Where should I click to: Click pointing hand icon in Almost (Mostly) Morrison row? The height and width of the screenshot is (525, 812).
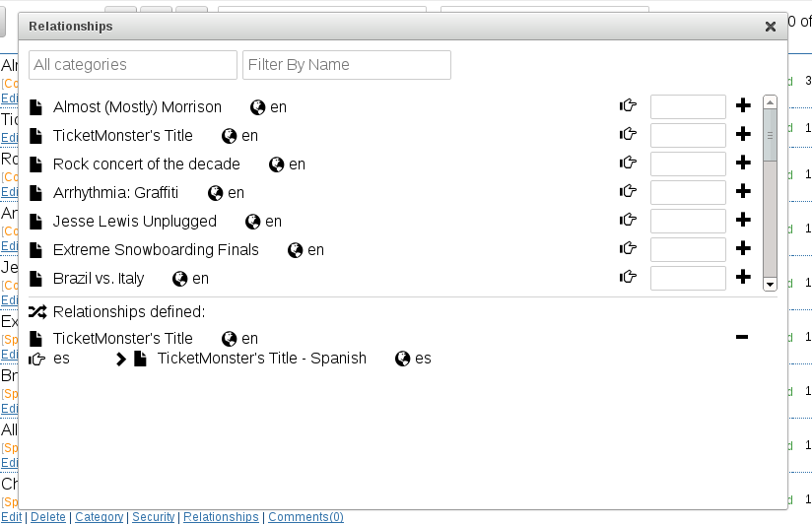pyautogui.click(x=628, y=105)
